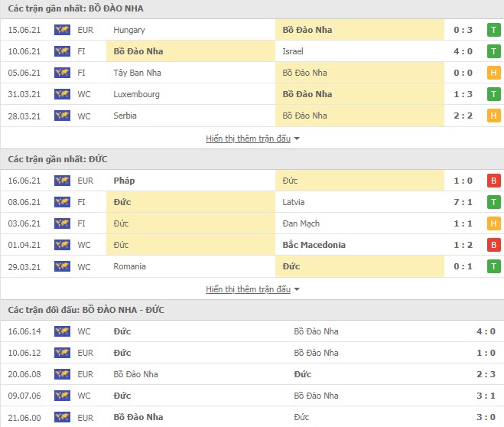Expand more matches under Đức section

point(248,289)
